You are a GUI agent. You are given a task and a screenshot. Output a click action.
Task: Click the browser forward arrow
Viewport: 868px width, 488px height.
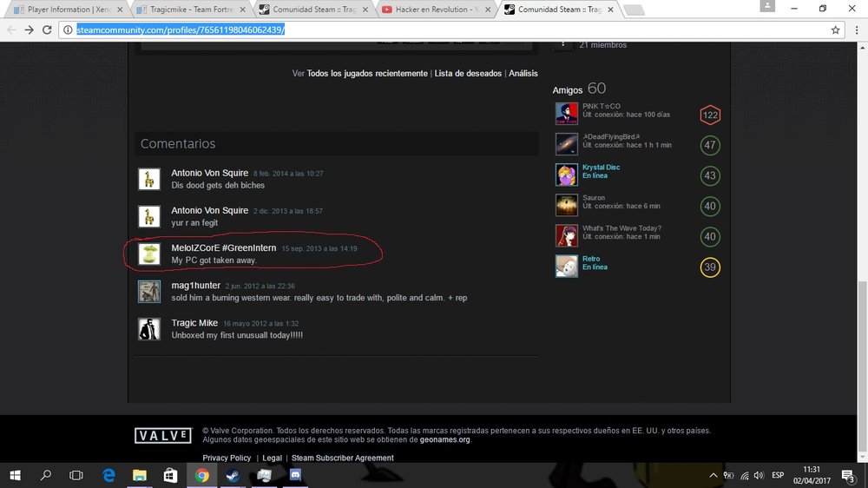click(30, 30)
